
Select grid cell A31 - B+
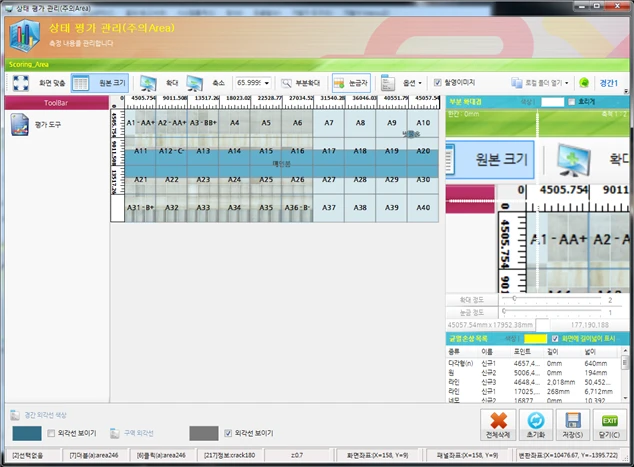click(x=140, y=208)
